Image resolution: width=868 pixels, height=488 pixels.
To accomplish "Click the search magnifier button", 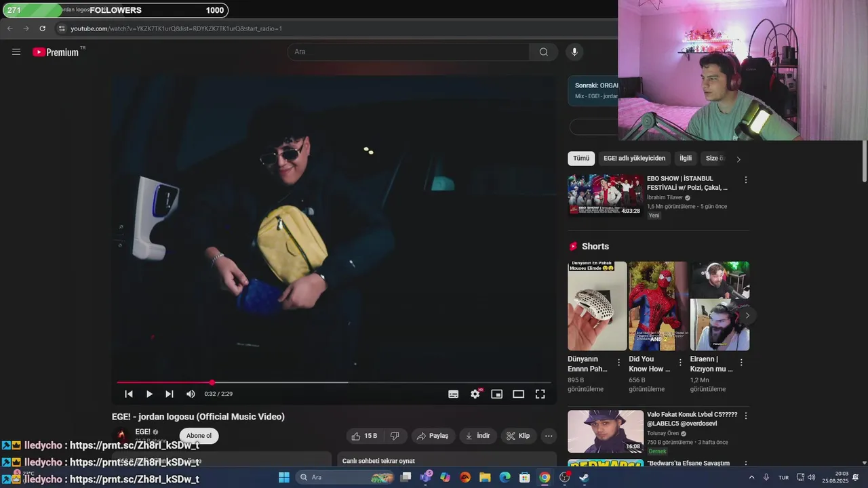I will coord(543,52).
